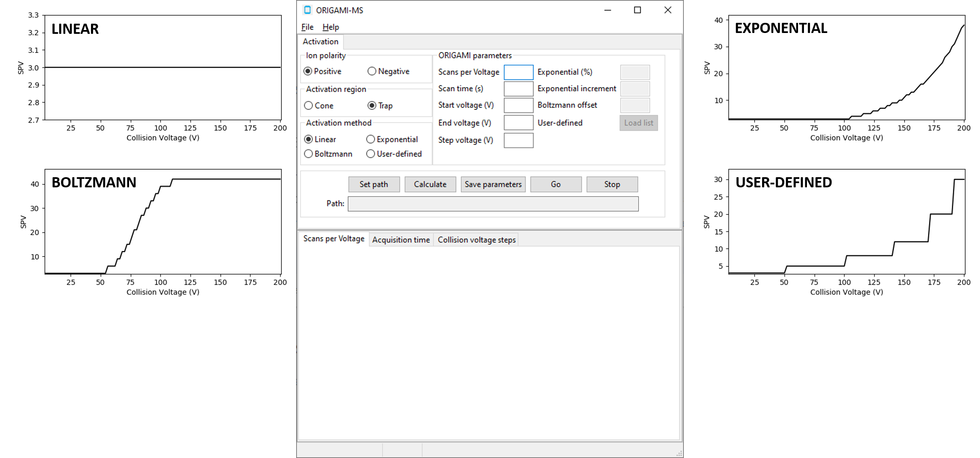Close the ORIGAMI-MS window
Image resolution: width=980 pixels, height=458 pixels.
click(668, 10)
